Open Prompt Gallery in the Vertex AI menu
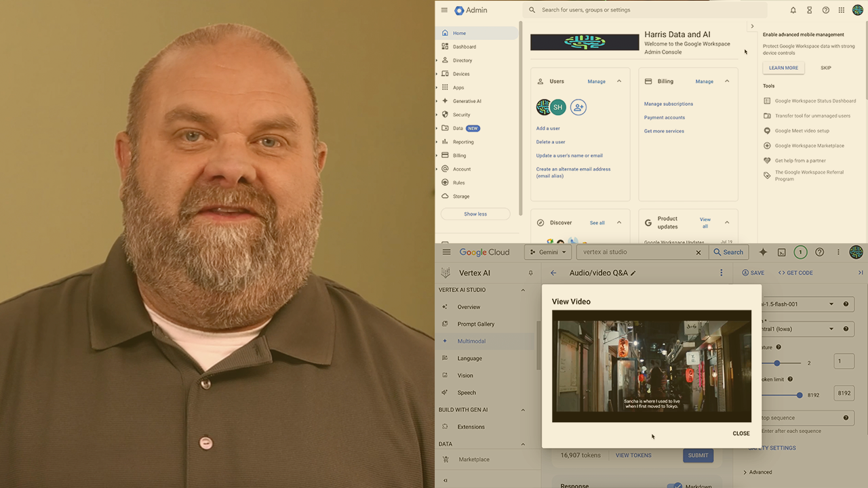 click(x=475, y=324)
